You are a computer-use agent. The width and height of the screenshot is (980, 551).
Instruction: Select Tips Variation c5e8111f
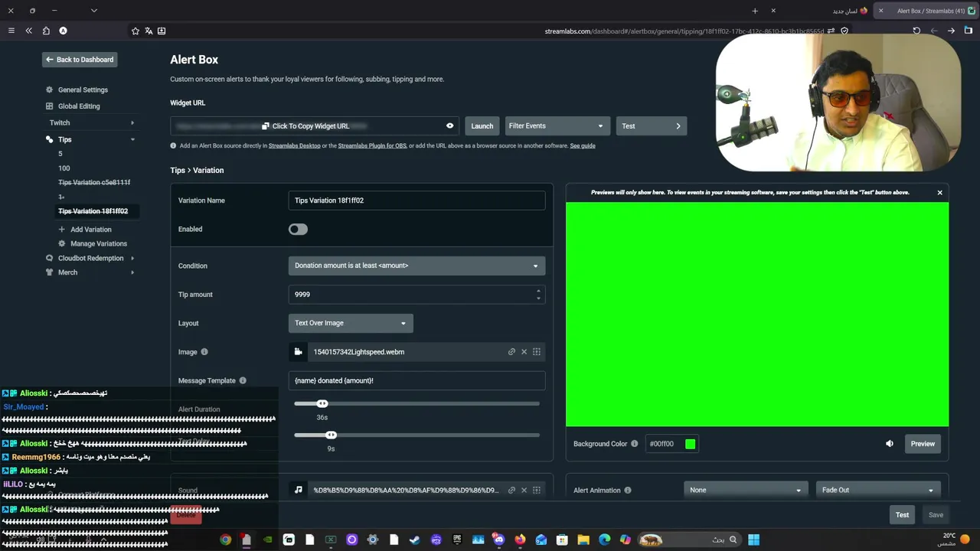(94, 182)
